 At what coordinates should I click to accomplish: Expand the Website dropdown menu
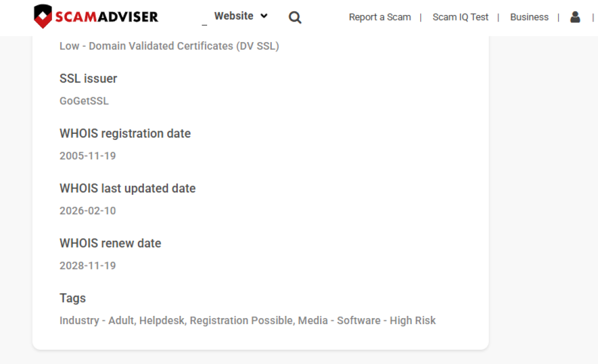pos(241,16)
